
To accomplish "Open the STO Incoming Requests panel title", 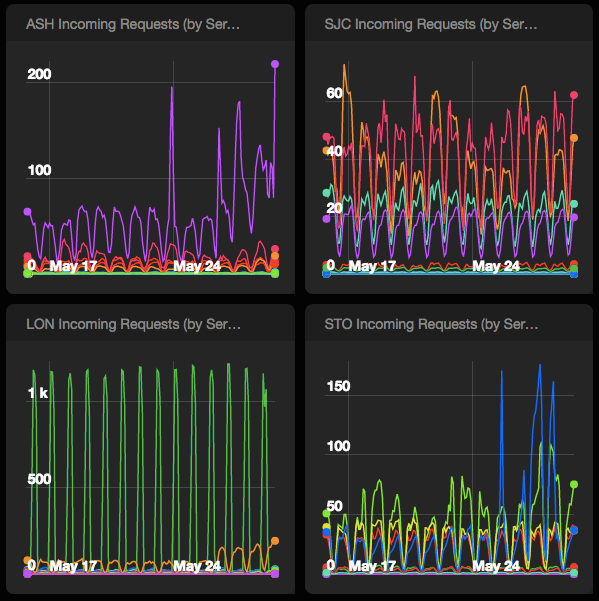I will (431, 324).
